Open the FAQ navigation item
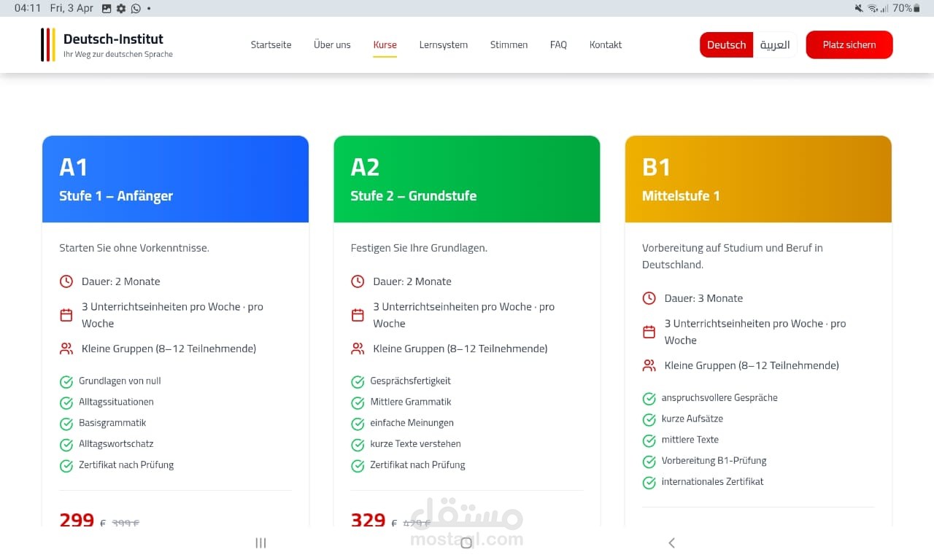This screenshot has width=934, height=560. (558, 44)
